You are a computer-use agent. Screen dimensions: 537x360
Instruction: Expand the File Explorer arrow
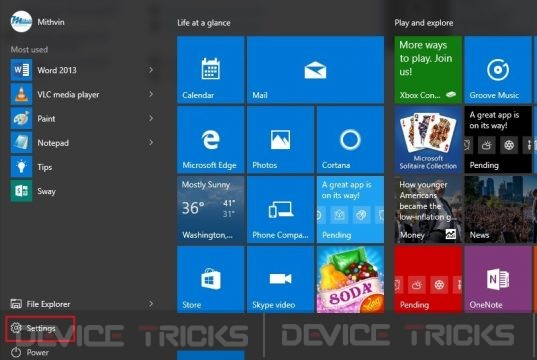tap(151, 303)
